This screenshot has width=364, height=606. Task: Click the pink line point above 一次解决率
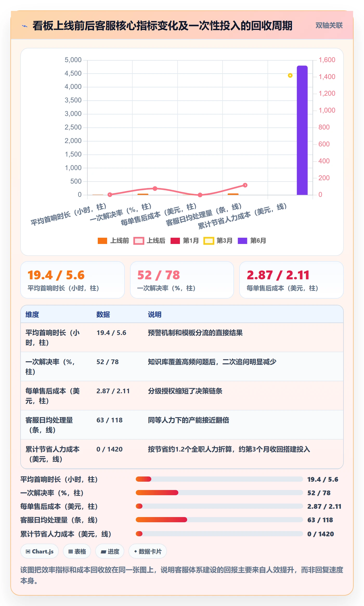pyautogui.click(x=155, y=188)
